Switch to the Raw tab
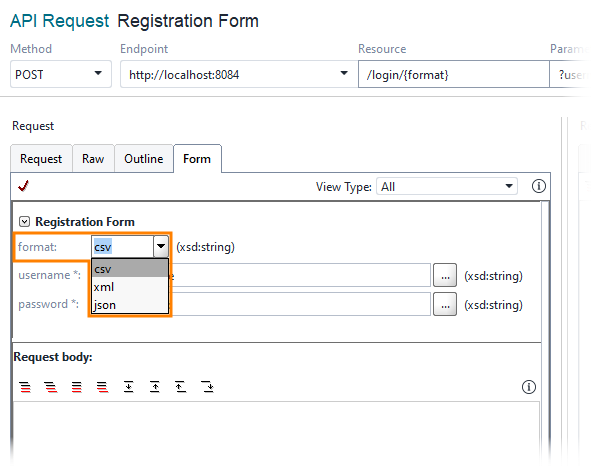592x467 pixels. [93, 159]
